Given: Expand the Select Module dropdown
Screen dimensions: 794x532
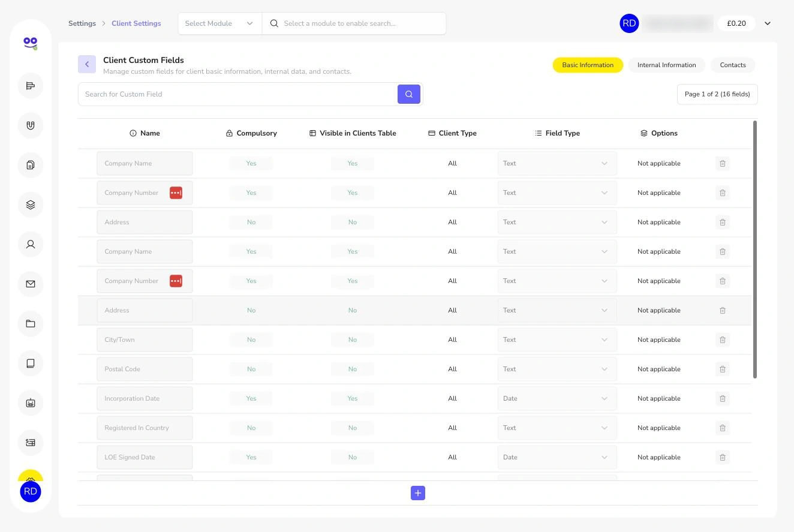Looking at the screenshot, I should [219, 23].
